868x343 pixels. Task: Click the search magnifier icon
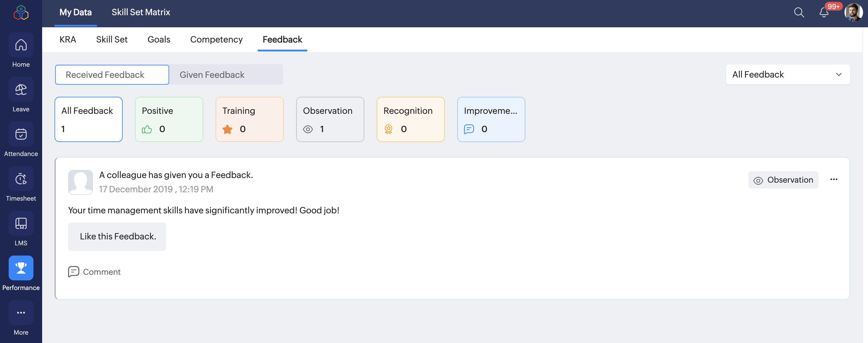(x=799, y=13)
